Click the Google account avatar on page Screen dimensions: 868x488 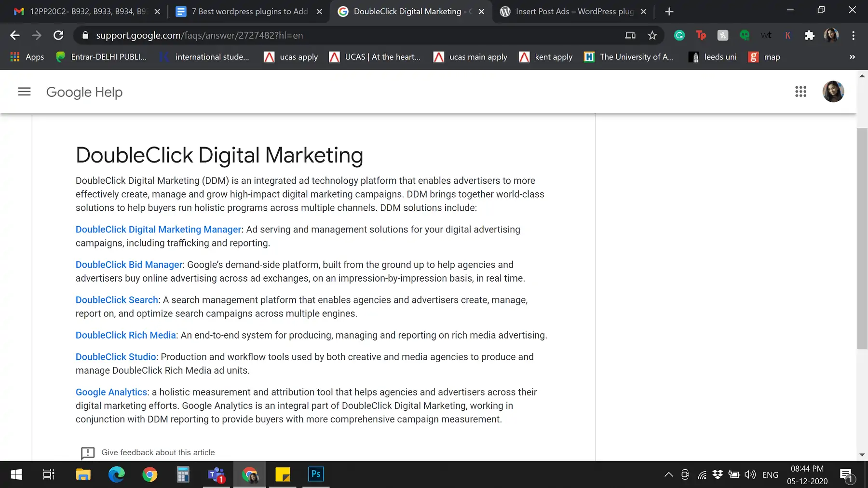coord(833,92)
